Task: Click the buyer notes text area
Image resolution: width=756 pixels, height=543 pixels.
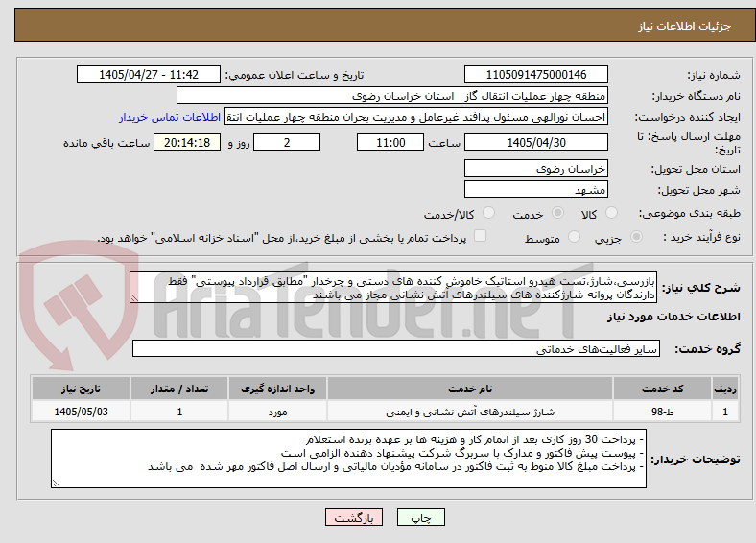Action: coord(348,459)
